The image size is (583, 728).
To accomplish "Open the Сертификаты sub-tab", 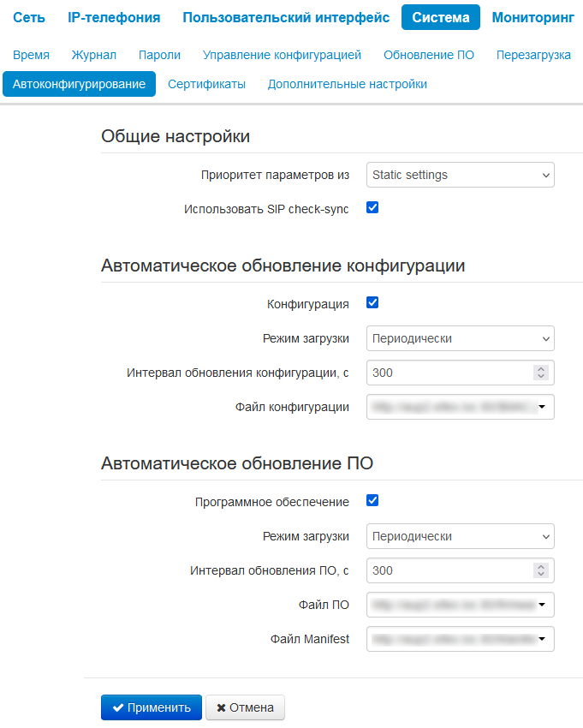I will (x=206, y=84).
